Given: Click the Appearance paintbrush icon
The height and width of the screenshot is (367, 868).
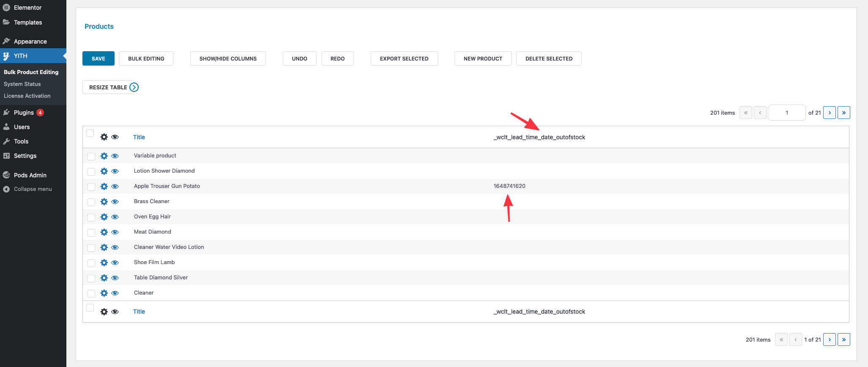Looking at the screenshot, I should 6,41.
